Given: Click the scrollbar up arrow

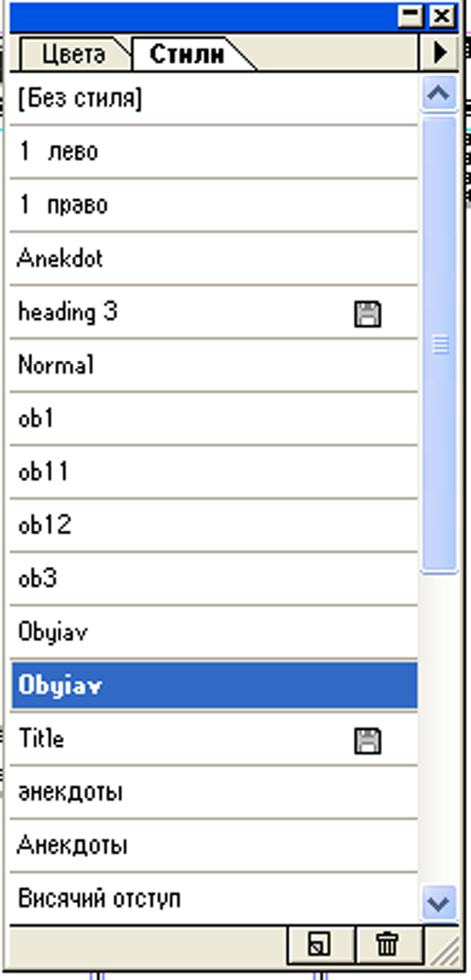Looking at the screenshot, I should [439, 93].
